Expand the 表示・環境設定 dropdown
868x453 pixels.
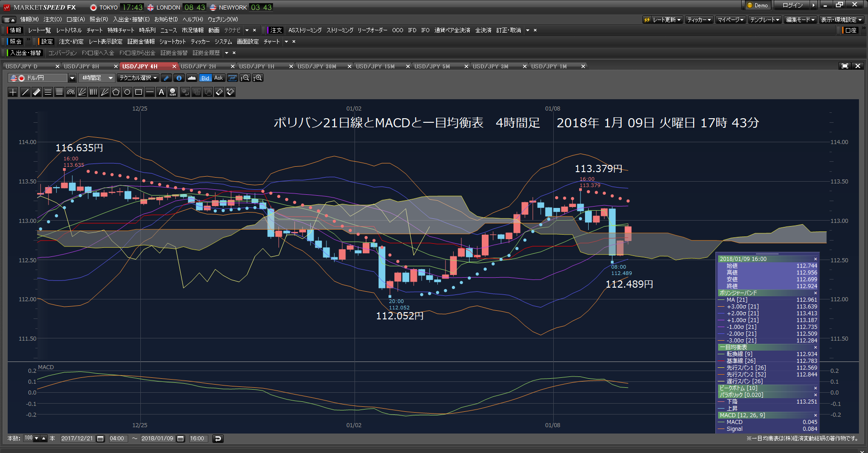(x=842, y=19)
